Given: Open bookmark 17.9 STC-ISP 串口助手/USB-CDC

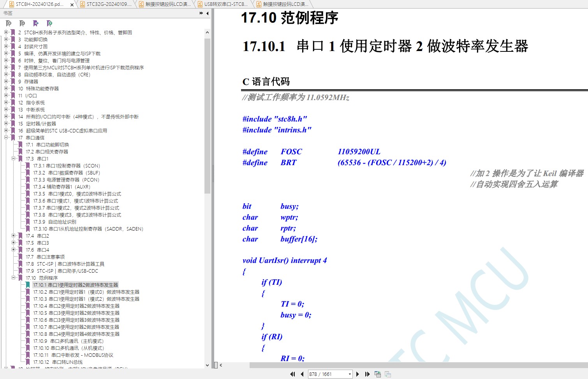Looking at the screenshot, I should 62,271.
